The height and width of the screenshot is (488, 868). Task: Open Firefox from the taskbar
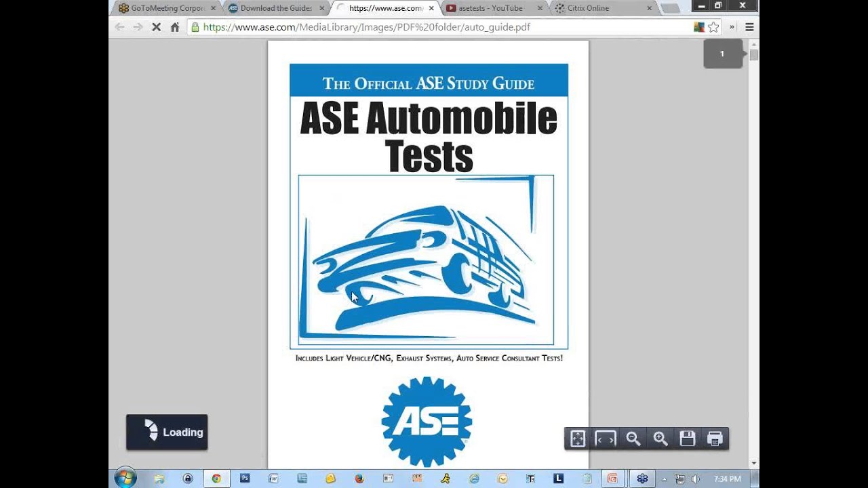pos(359,479)
